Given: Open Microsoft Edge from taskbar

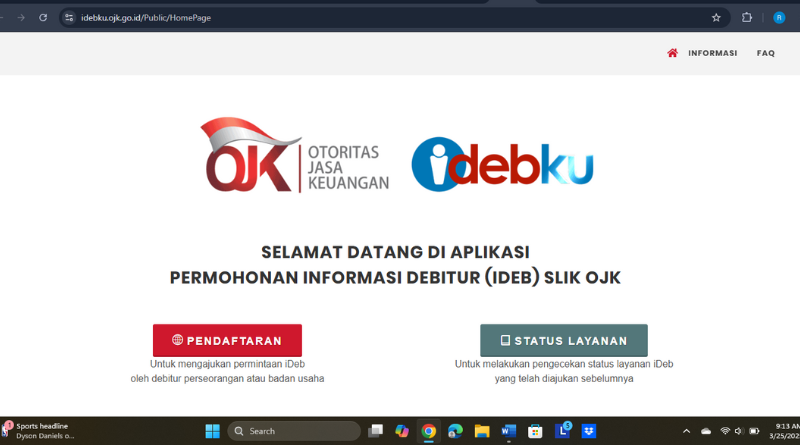Looking at the screenshot, I should click(455, 431).
